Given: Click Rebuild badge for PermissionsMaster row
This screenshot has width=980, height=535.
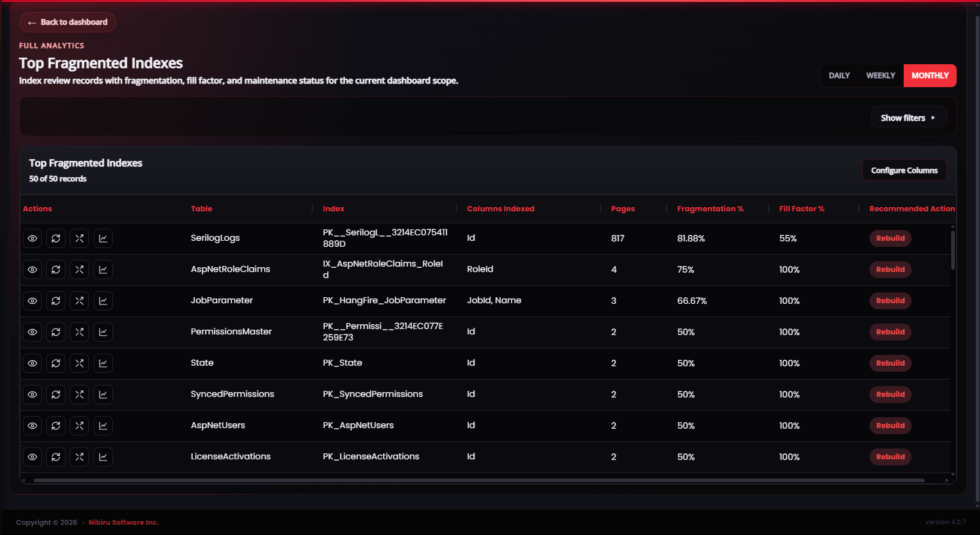Looking at the screenshot, I should point(891,332).
